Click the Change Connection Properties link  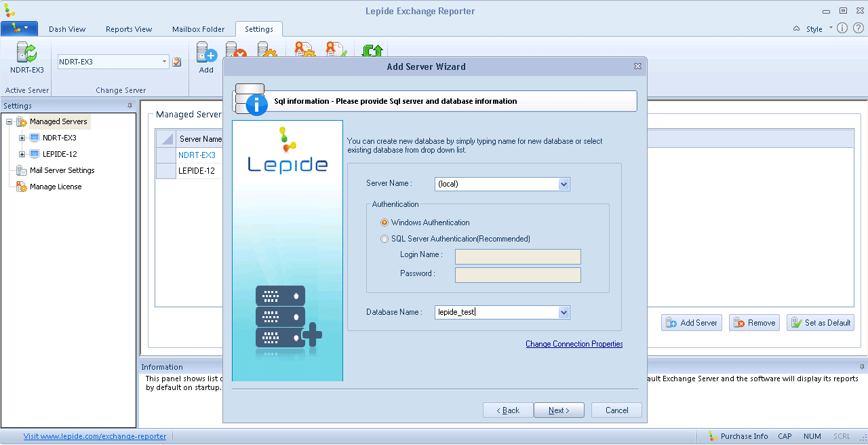point(574,344)
